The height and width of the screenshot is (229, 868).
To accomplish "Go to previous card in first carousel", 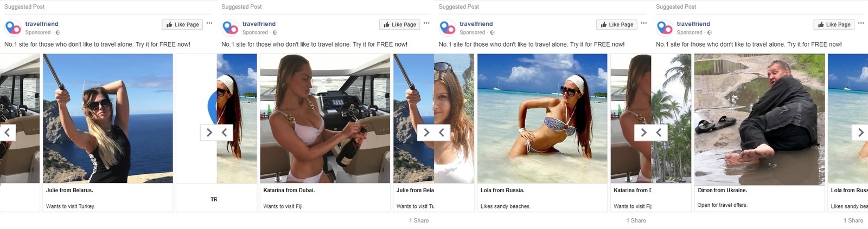I will pyautogui.click(x=7, y=132).
